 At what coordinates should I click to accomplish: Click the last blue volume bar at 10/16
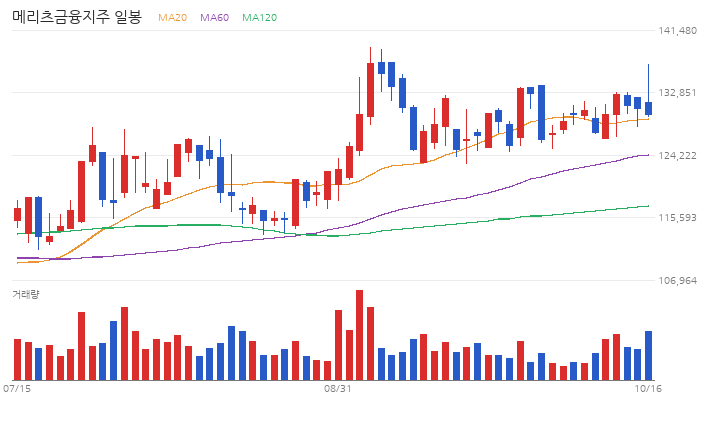[648, 355]
